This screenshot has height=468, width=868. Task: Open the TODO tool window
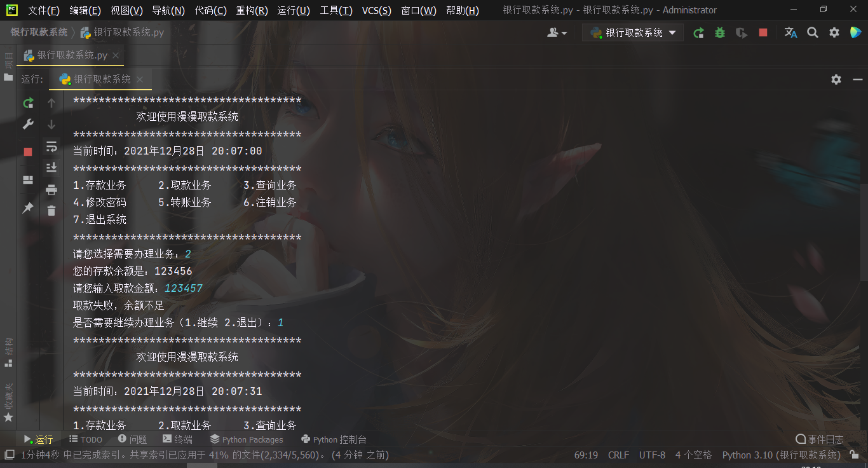click(86, 439)
